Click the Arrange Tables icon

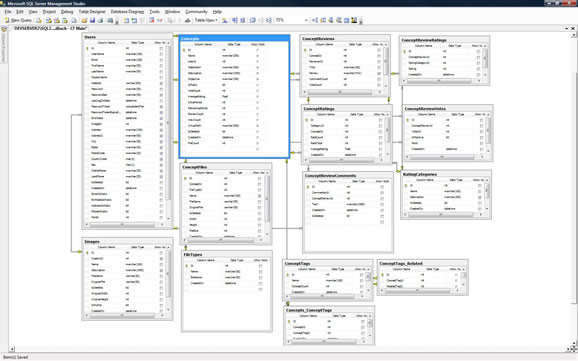pos(269,20)
